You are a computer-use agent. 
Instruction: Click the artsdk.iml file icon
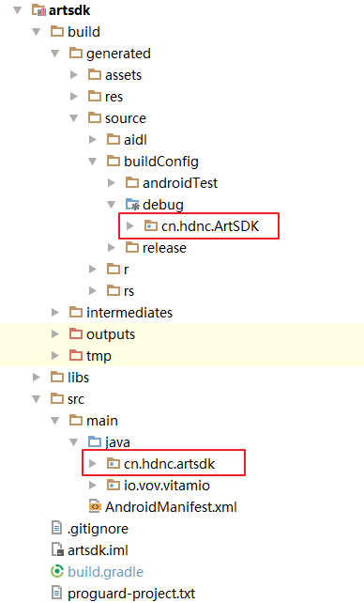click(x=57, y=549)
